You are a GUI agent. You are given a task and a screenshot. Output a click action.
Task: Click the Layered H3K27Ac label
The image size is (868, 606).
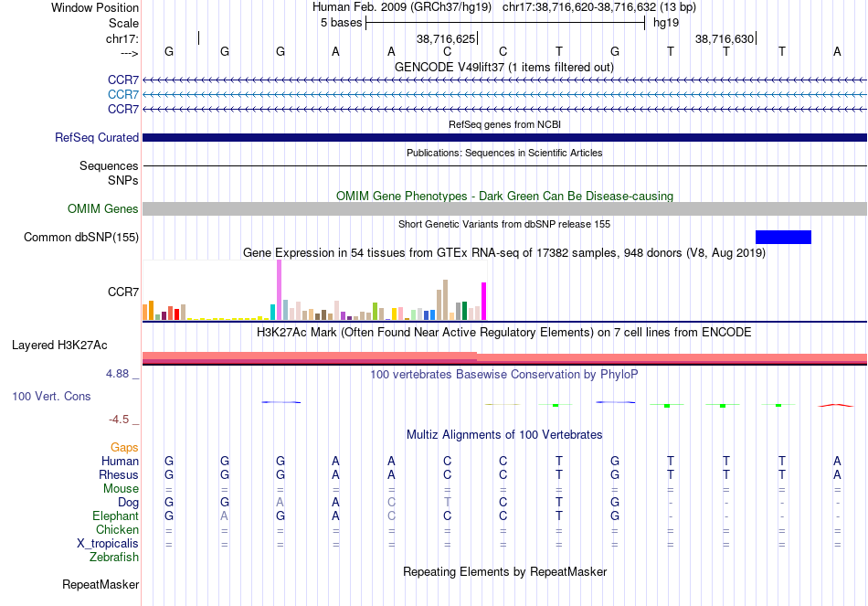pyautogui.click(x=59, y=346)
